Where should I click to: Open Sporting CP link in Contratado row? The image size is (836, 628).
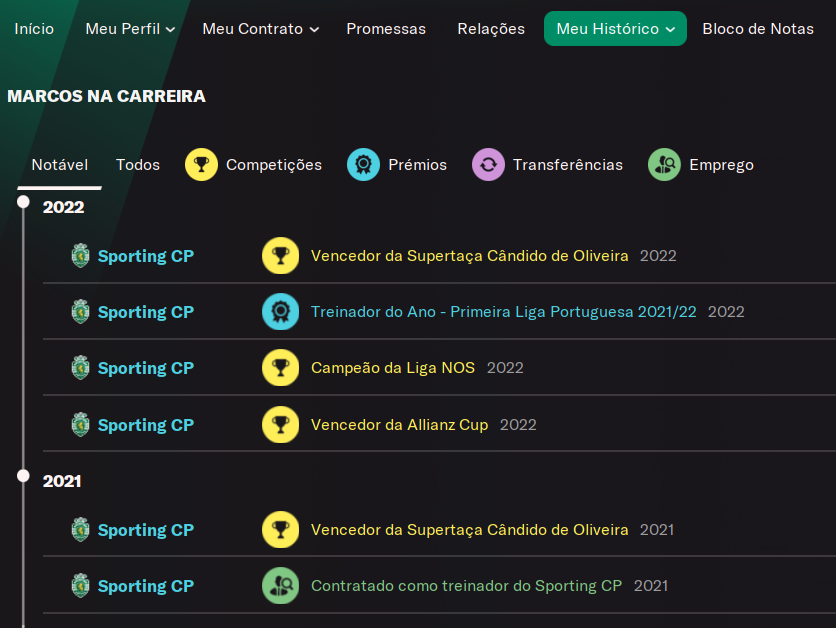tap(146, 586)
